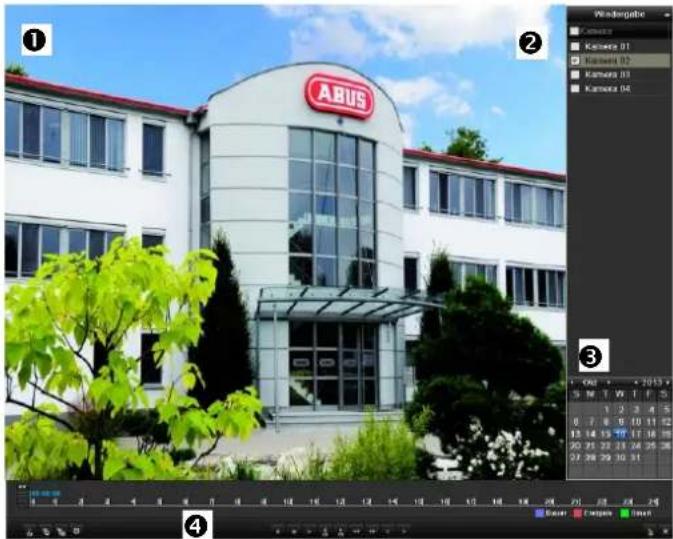
Task: Click third icon in bottom-left tool group
Action: [61, 532]
